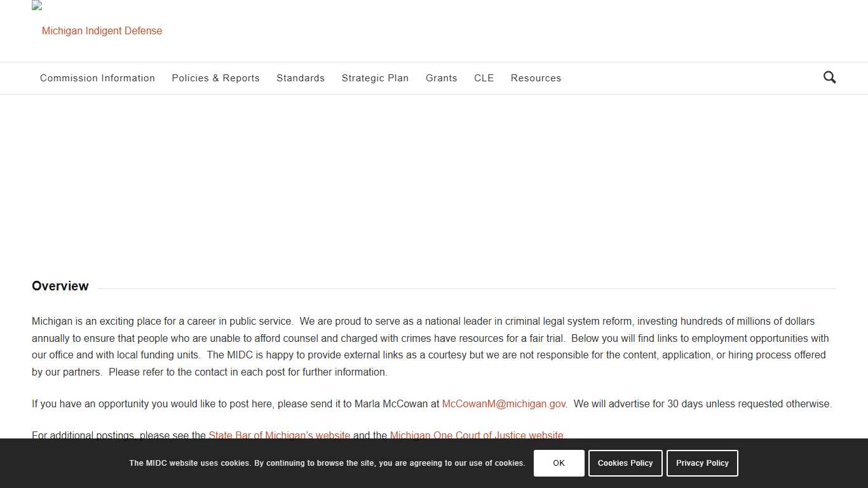Expand the Grants navigation menu
This screenshot has width=868, height=488.
point(441,78)
